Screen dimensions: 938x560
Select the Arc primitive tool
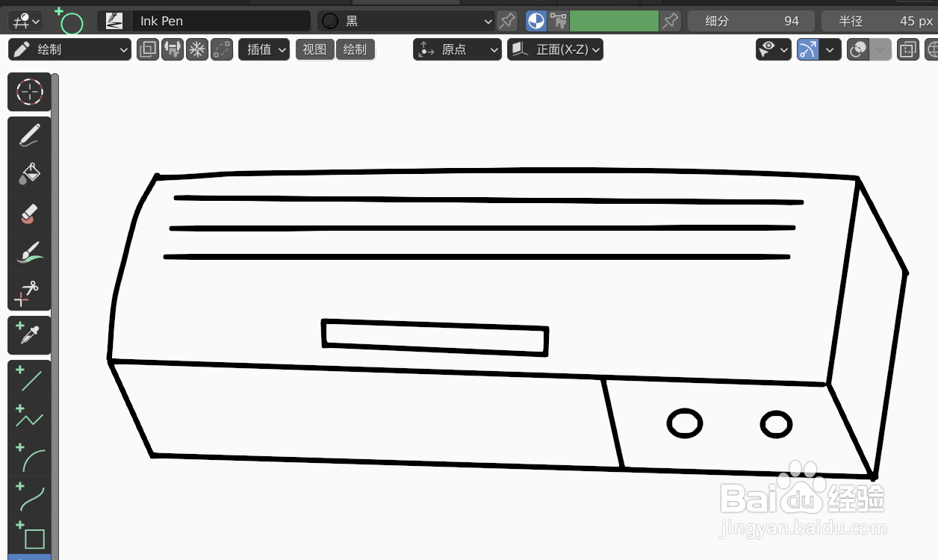(x=30, y=457)
